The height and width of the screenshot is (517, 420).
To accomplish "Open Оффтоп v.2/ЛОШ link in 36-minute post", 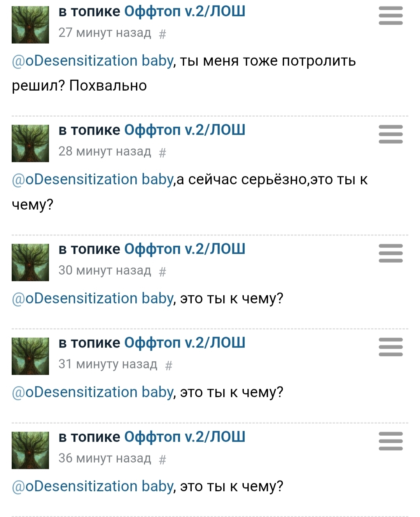I will (185, 437).
